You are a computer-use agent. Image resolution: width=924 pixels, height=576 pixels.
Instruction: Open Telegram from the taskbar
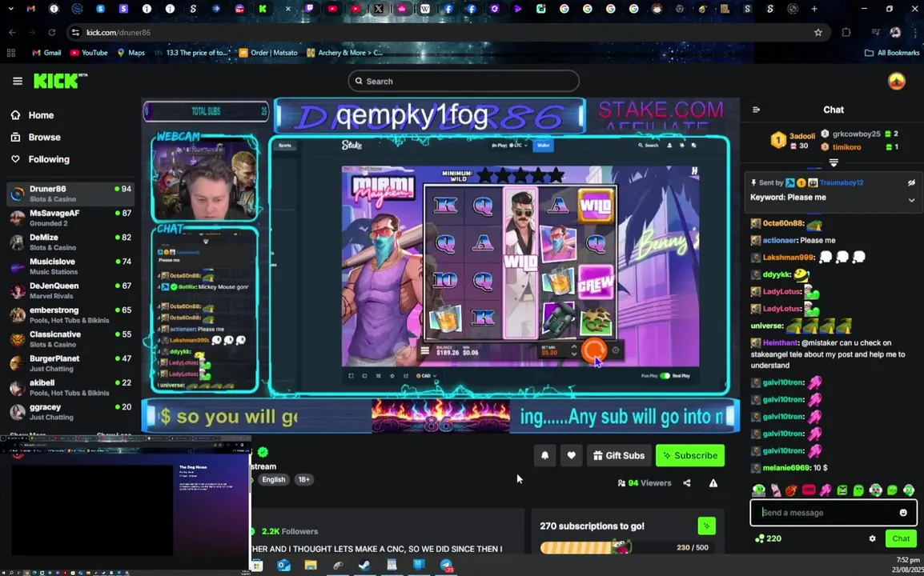(447, 566)
